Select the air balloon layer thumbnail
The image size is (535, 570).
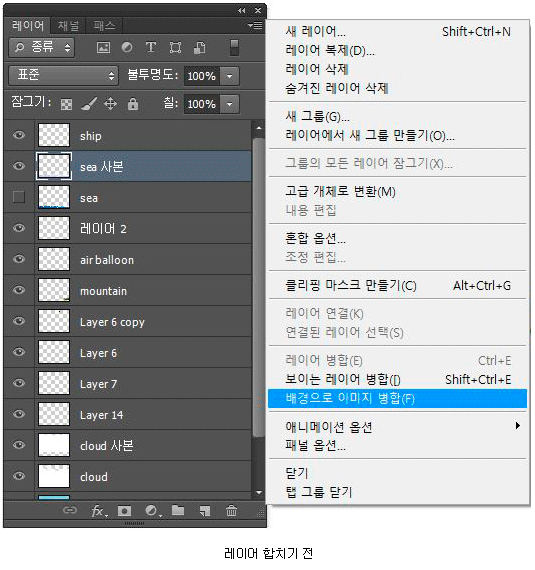[x=54, y=259]
